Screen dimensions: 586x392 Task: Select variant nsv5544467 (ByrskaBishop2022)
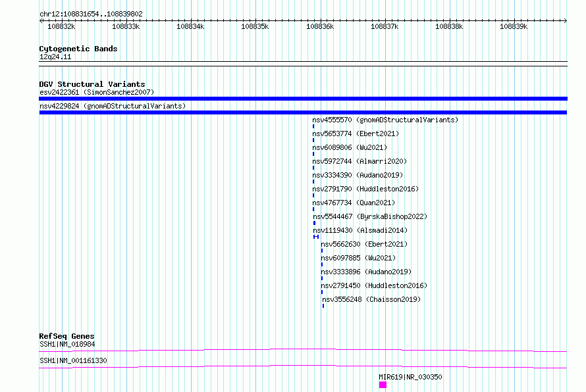click(370, 216)
